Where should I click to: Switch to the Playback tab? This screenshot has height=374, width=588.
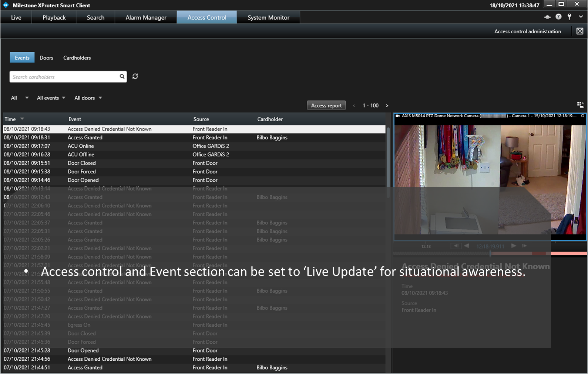(x=54, y=17)
